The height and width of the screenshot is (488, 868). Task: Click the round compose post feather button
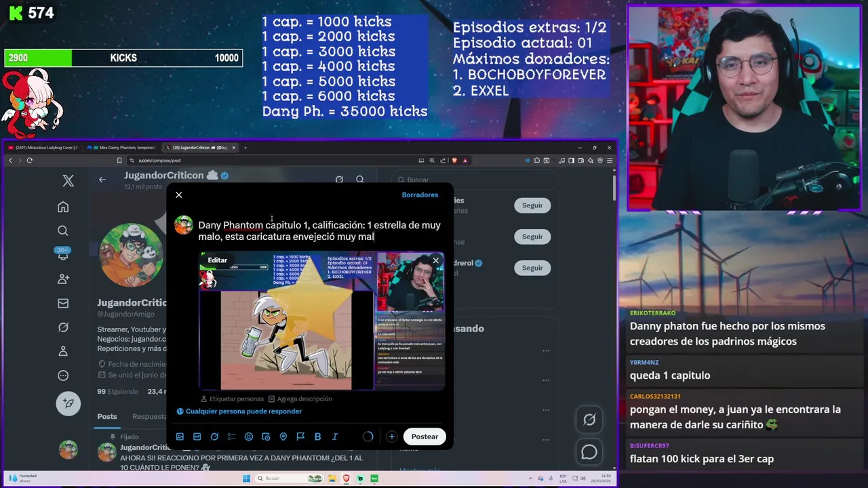coord(68,403)
